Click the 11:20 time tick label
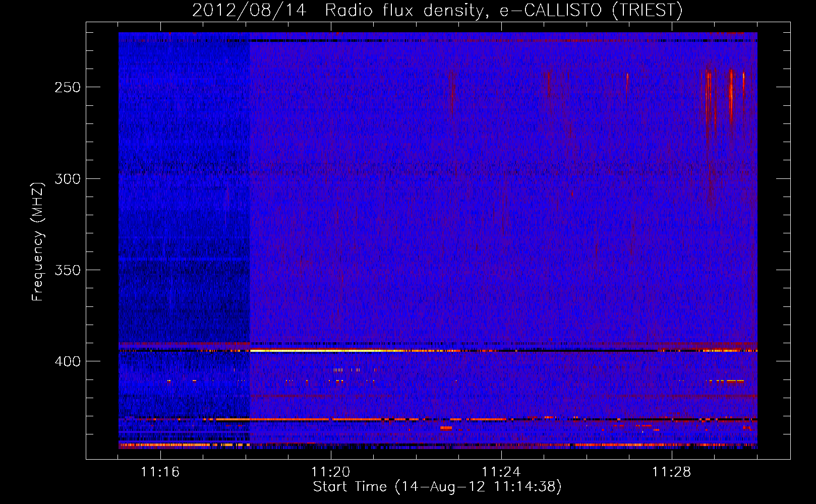The height and width of the screenshot is (504, 816). [x=330, y=472]
